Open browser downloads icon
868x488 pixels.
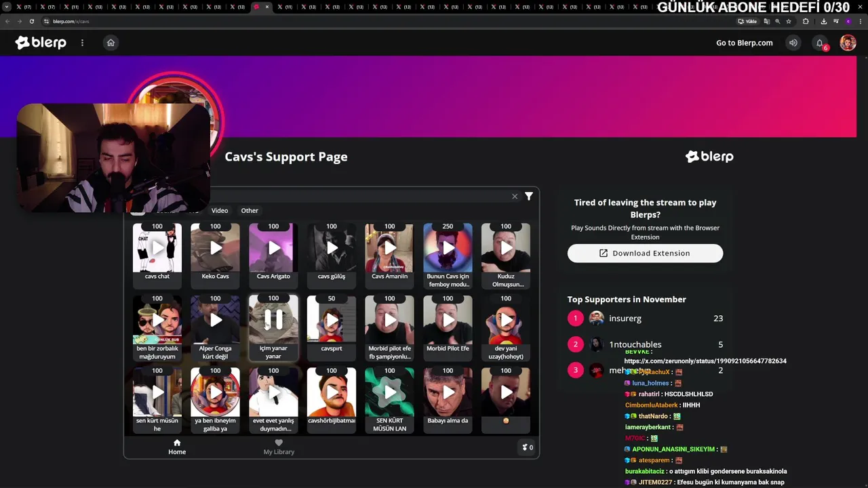824,21
